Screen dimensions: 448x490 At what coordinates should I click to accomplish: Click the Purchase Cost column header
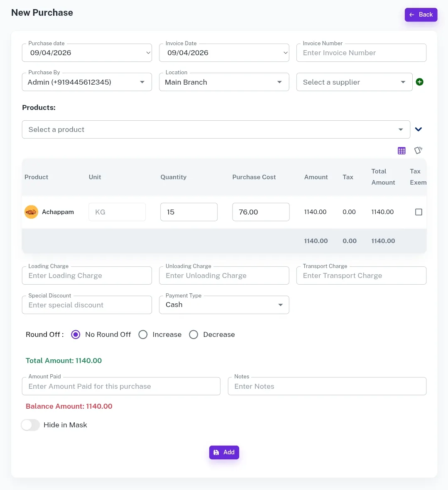[x=254, y=177]
